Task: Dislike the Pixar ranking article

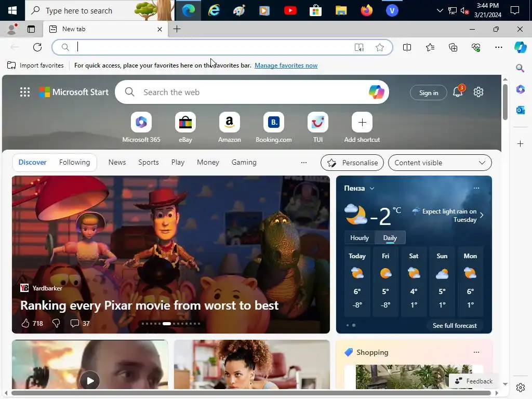Action: point(56,323)
